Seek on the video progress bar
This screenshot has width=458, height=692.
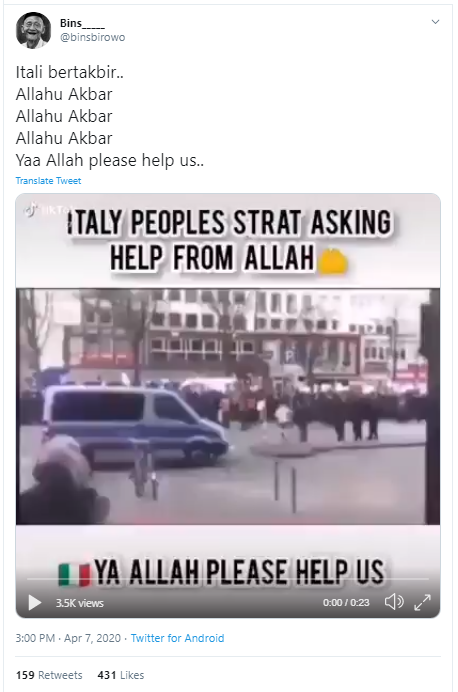228,579
